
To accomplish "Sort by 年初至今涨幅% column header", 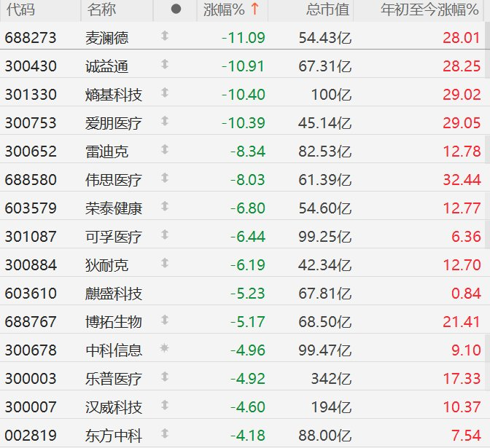I will pos(419,10).
